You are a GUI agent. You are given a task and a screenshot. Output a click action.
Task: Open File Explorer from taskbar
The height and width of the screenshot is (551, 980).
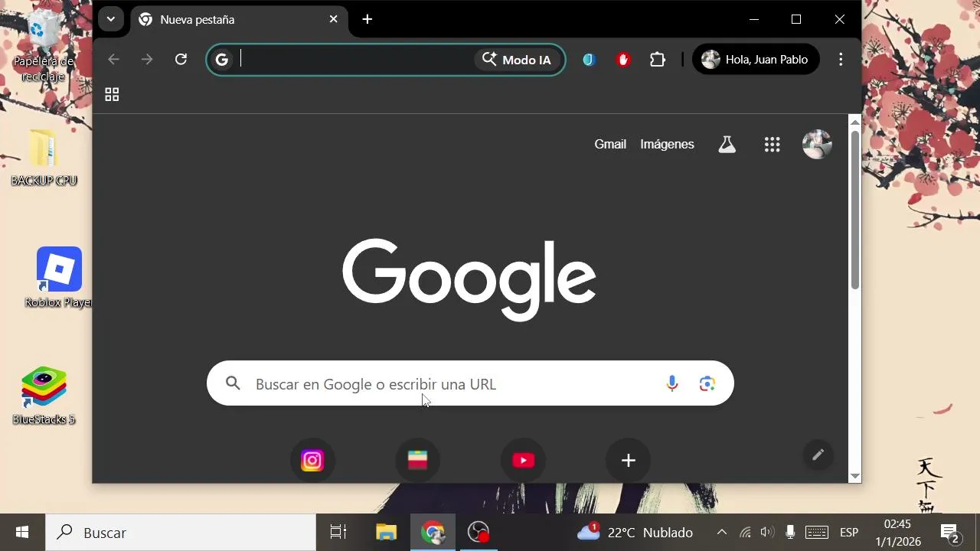coord(386,532)
